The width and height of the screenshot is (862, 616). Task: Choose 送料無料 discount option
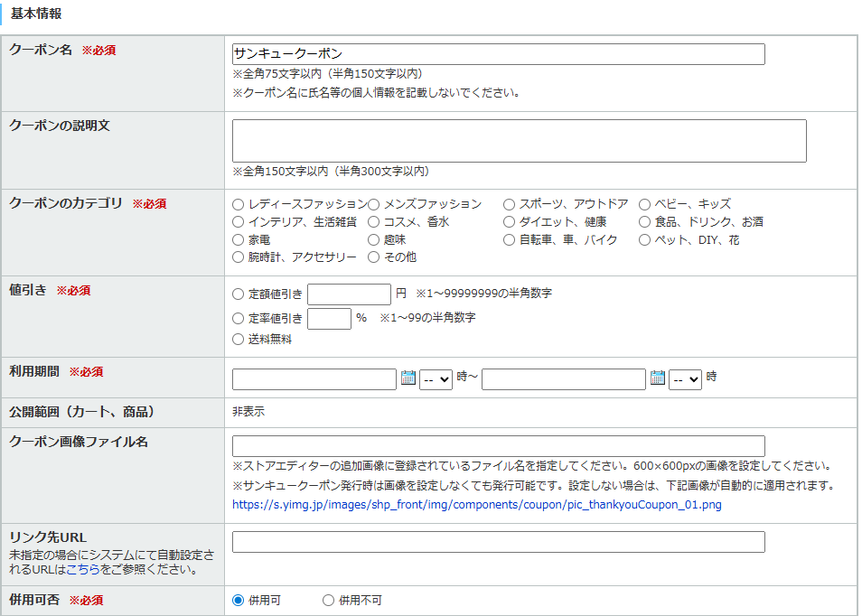pos(239,340)
